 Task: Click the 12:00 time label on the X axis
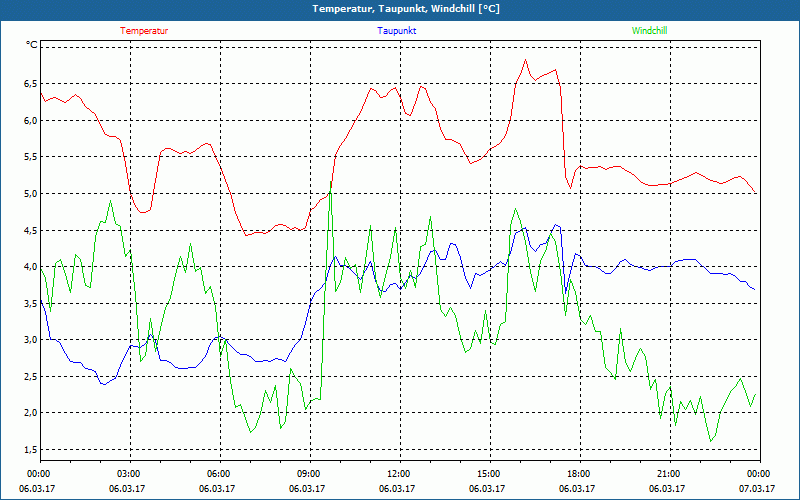(399, 474)
